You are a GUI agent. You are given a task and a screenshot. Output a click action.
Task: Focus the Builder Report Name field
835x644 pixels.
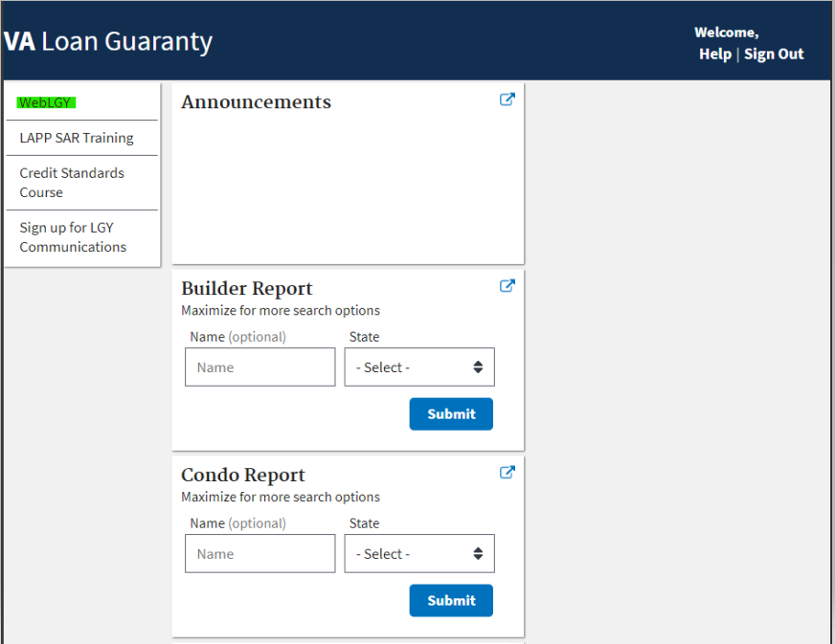pyautogui.click(x=260, y=367)
